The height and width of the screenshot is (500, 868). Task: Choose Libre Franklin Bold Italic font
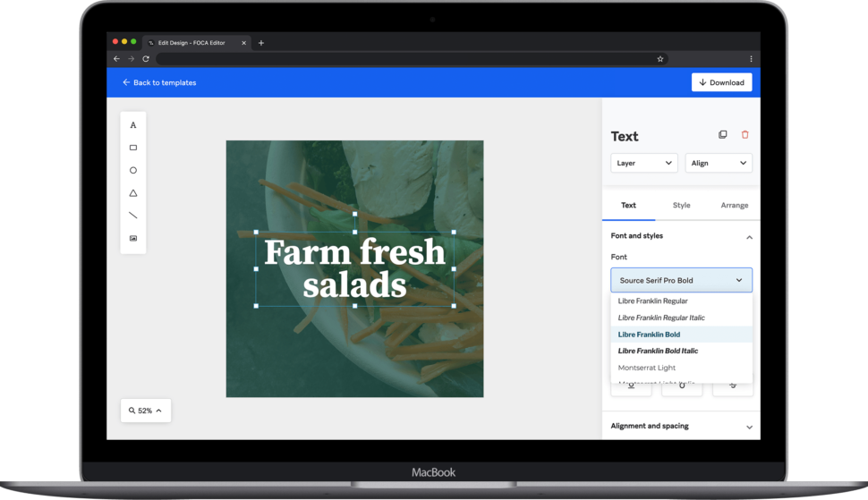(x=682, y=351)
